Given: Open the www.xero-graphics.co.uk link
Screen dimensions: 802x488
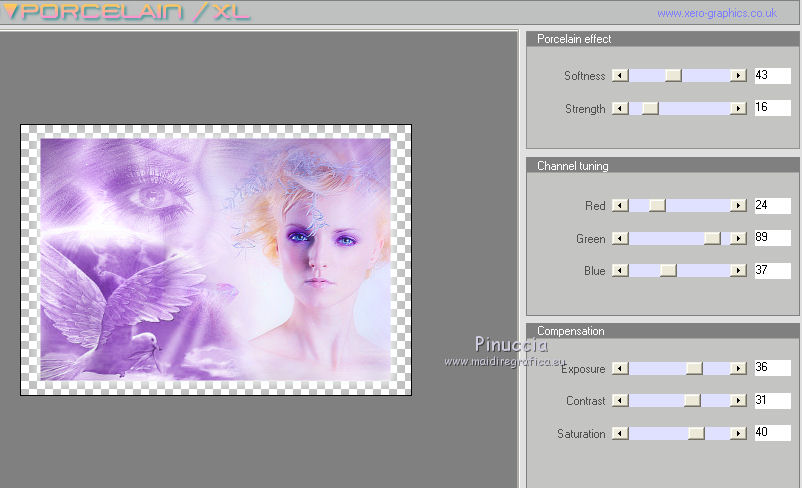Looking at the screenshot, I should (x=717, y=13).
